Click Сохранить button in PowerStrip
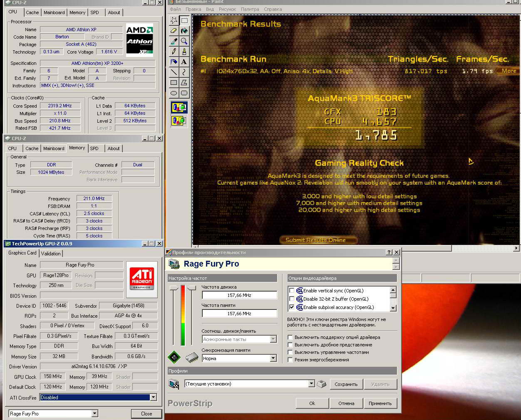Image resolution: width=521 pixels, height=420 pixels. click(346, 384)
